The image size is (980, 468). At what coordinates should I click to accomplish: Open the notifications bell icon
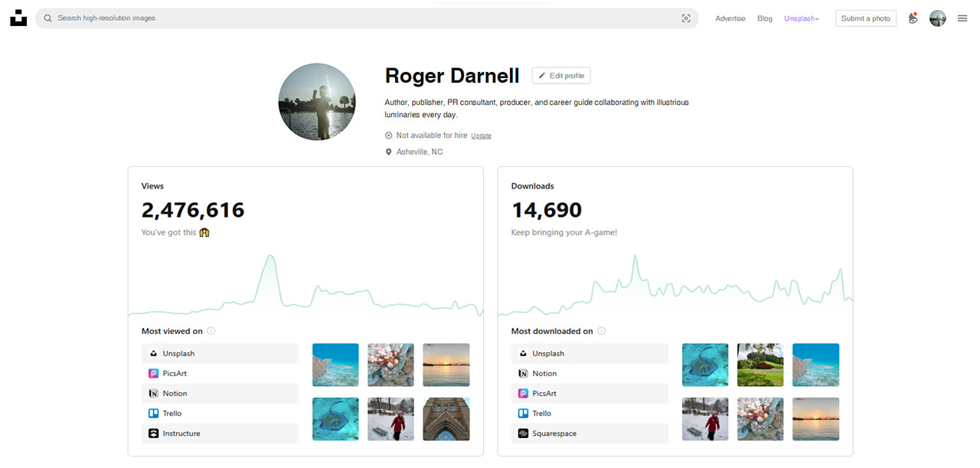coord(913,18)
